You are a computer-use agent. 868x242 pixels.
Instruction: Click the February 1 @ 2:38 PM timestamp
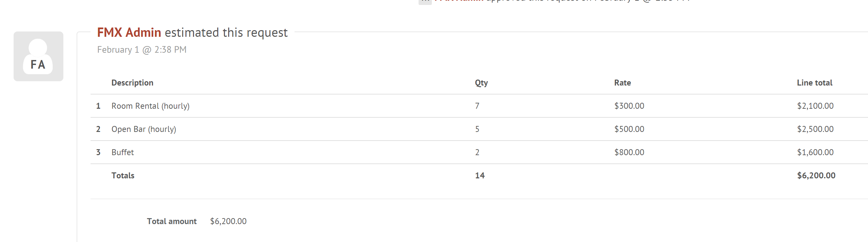(x=142, y=50)
